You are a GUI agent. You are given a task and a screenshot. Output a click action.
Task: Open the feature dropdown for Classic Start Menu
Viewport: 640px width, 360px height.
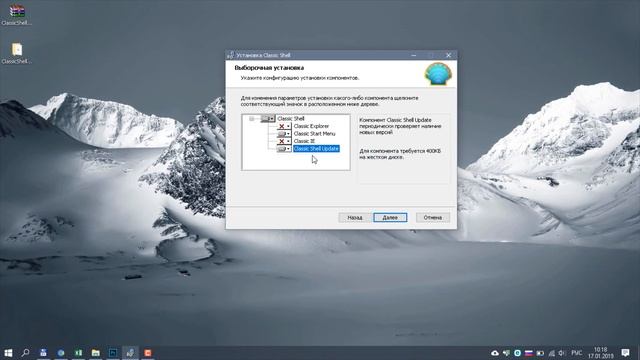pos(284,133)
